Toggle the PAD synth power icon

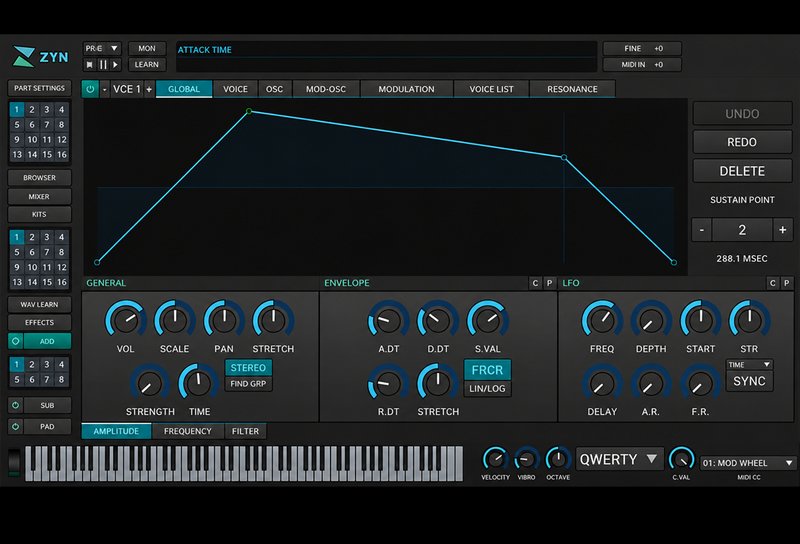(x=15, y=426)
